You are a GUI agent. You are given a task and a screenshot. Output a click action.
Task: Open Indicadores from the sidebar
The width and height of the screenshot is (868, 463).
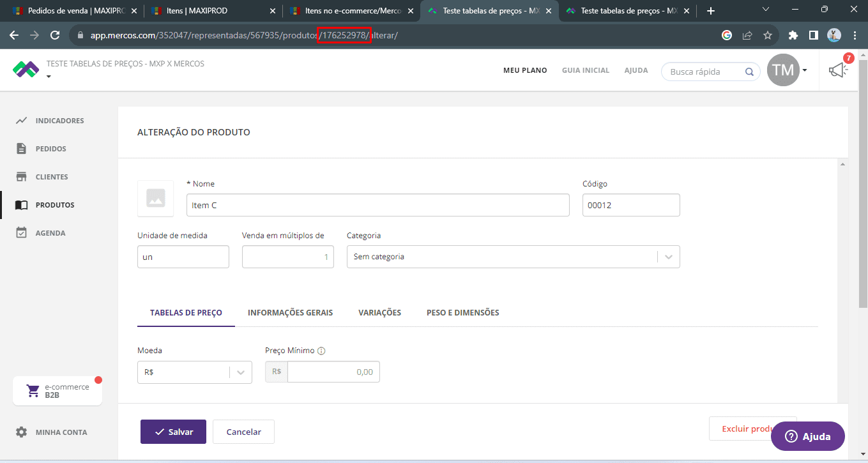click(x=59, y=121)
